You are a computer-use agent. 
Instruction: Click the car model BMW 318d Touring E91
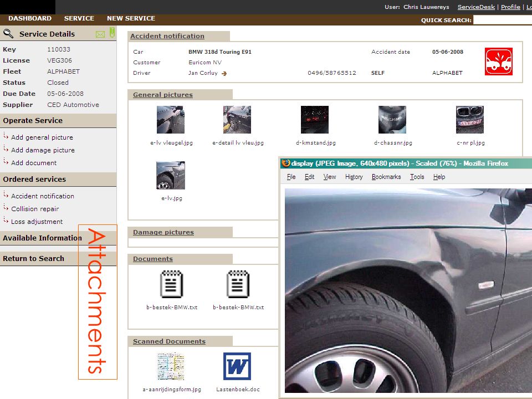point(220,52)
